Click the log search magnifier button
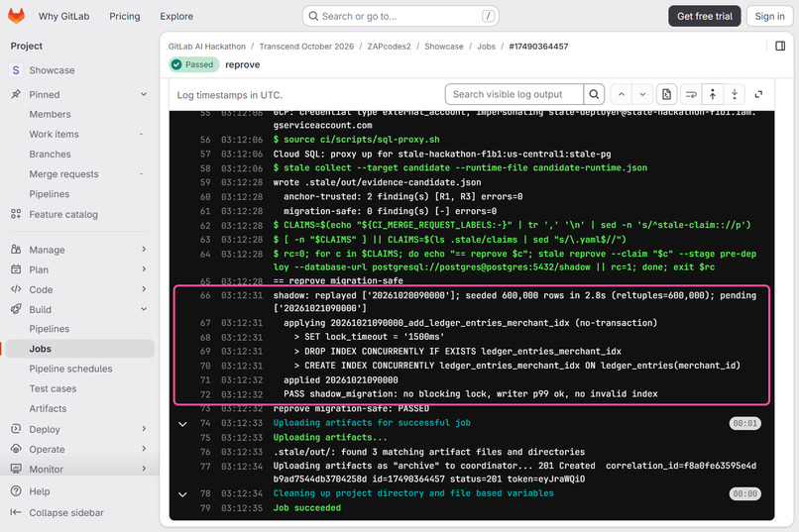Image resolution: width=799 pixels, height=532 pixels. tap(594, 94)
